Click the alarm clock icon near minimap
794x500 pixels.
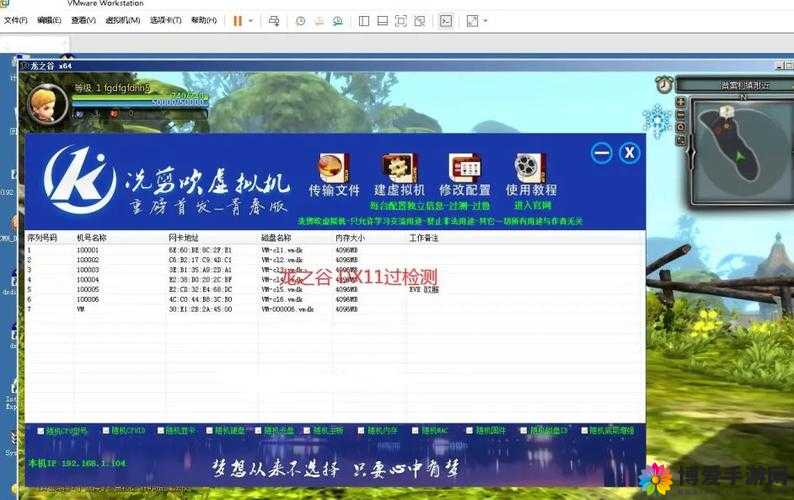(664, 84)
